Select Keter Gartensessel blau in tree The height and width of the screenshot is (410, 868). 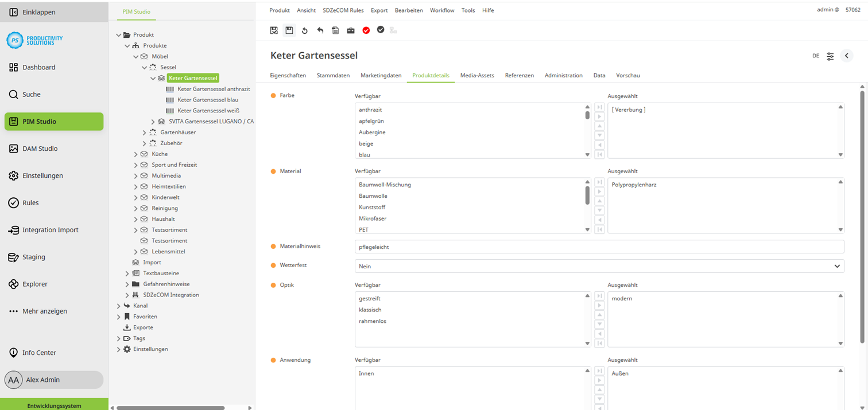point(207,100)
